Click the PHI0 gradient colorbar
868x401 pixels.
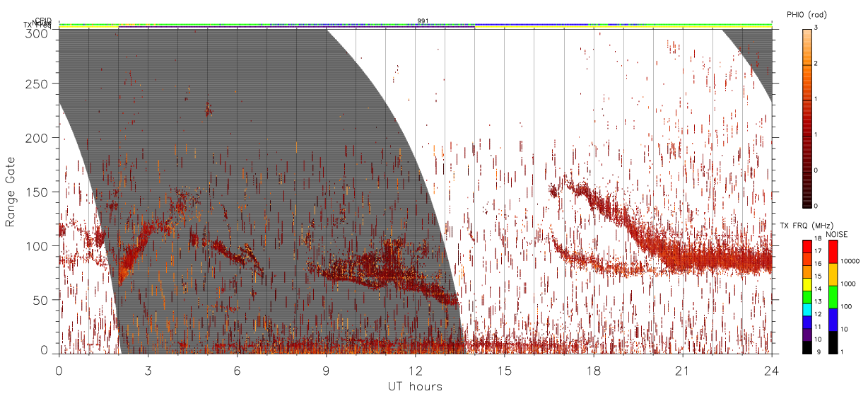(x=807, y=118)
